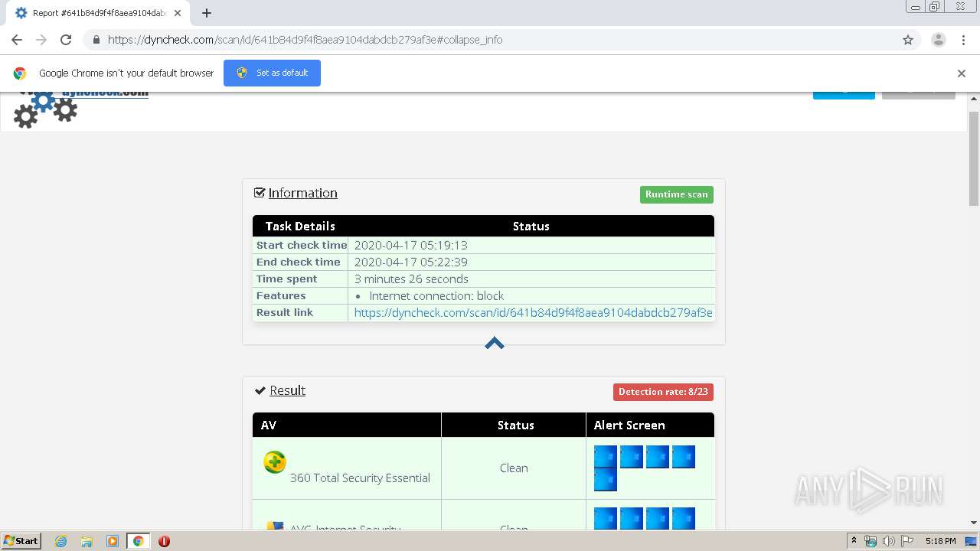The image size is (980, 551).
Task: Click the volume speaker tray icon
Action: click(888, 541)
